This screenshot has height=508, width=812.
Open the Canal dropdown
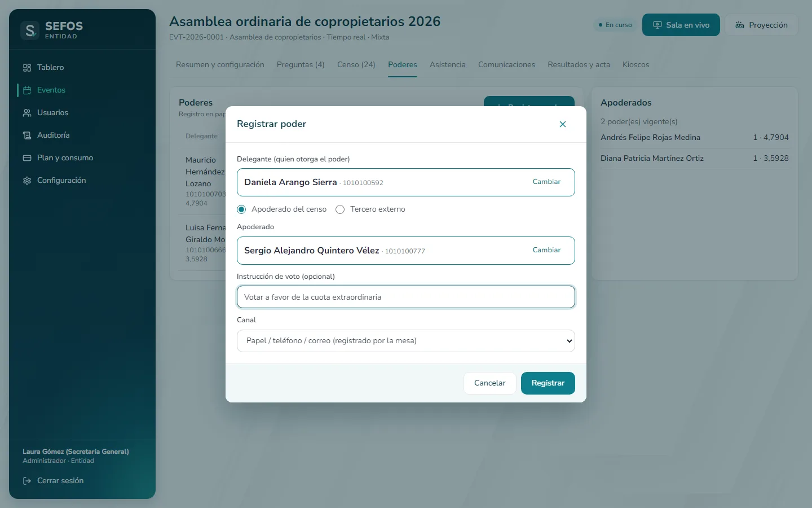point(406,341)
